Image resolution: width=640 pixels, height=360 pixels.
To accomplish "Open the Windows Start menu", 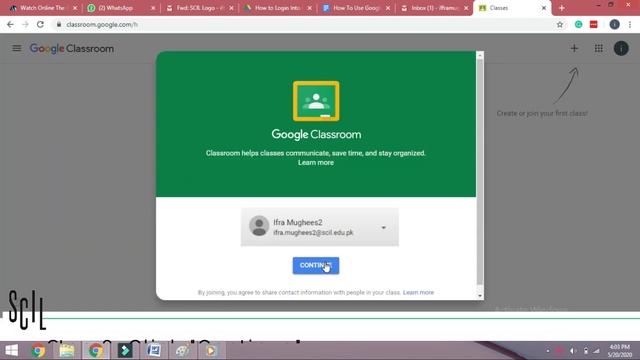I will (11, 350).
